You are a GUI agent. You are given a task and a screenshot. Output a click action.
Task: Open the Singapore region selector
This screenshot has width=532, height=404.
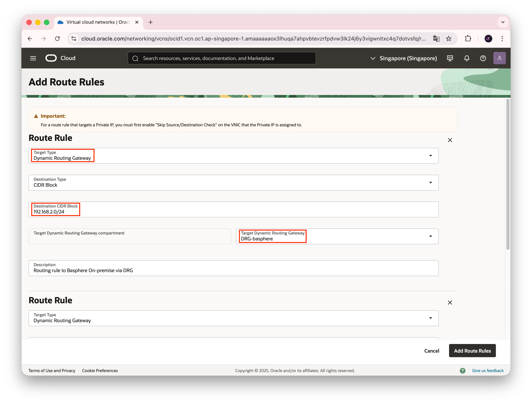pyautogui.click(x=404, y=58)
